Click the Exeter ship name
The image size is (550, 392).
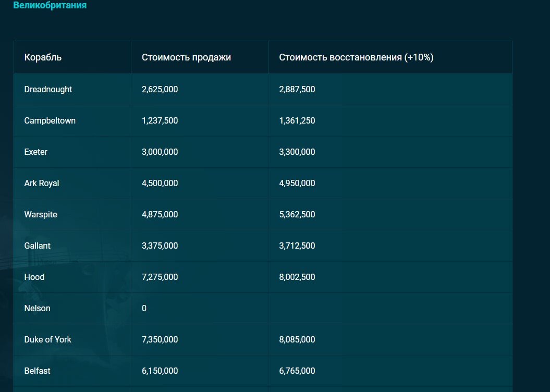pos(36,152)
